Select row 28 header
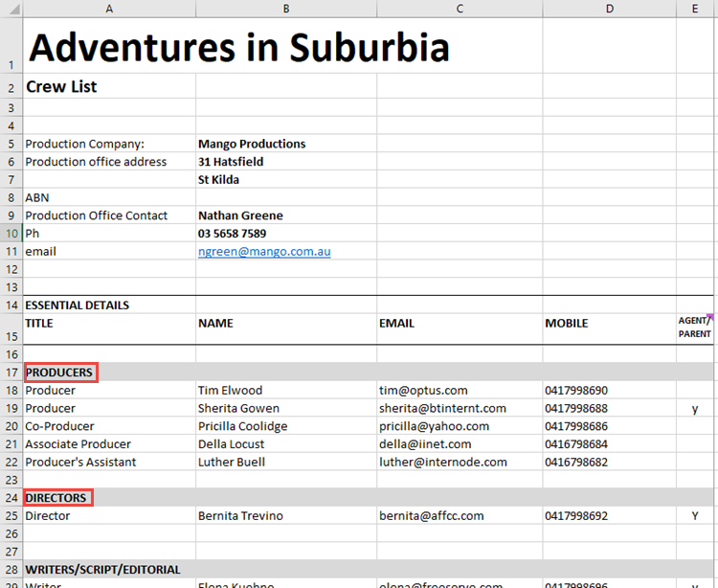Image resolution: width=718 pixels, height=588 pixels. [11, 570]
